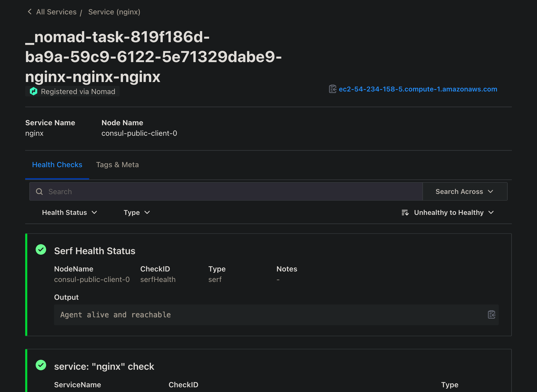Viewport: 537px width, 392px height.
Task: Click inside the Search input field
Action: tap(184, 192)
